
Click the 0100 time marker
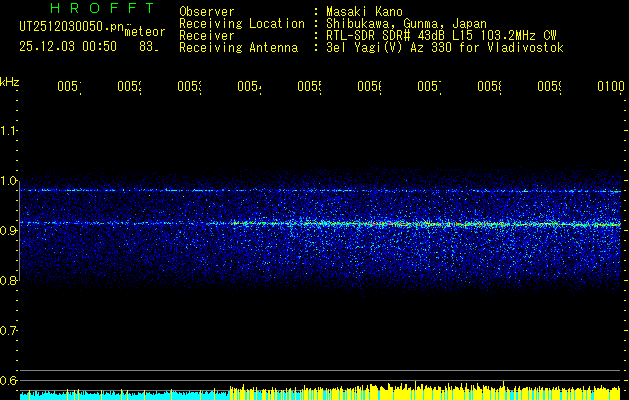coord(611,86)
